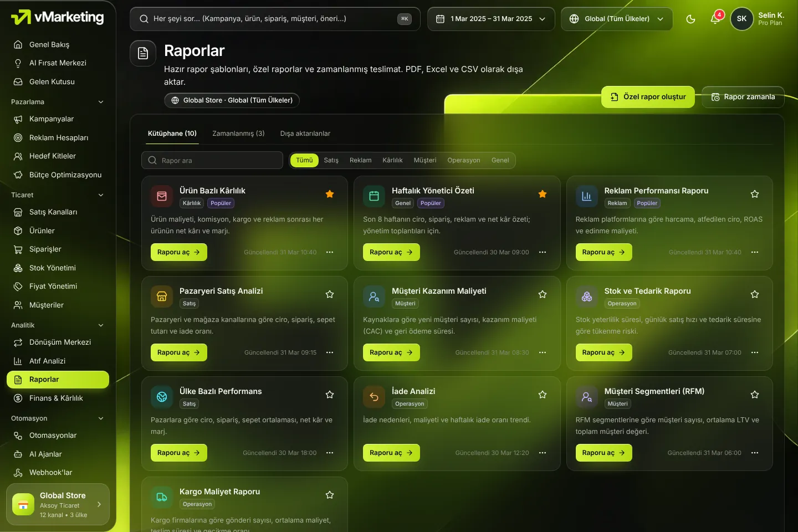Screen dimensions: 798x532
Task: Toggle dark mode moon icon
Action: coord(690,19)
